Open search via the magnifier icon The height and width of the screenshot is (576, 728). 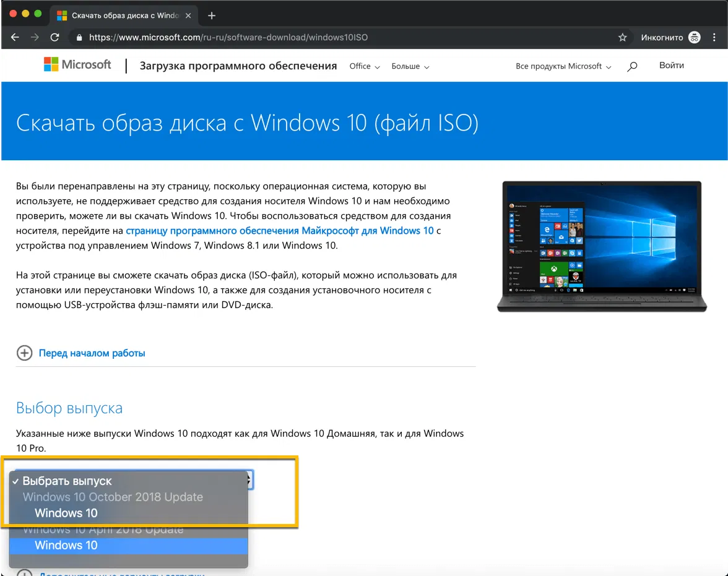[632, 66]
